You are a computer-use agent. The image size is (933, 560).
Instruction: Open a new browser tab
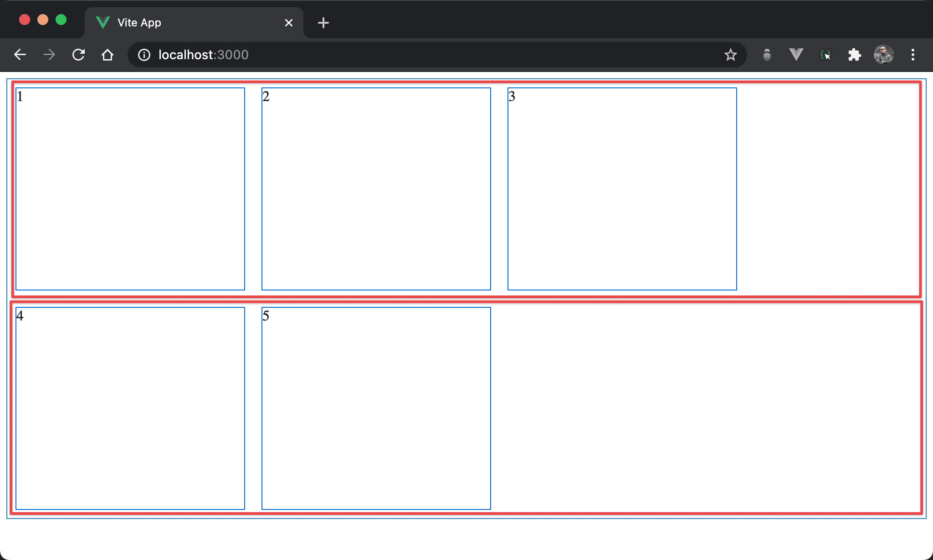(x=323, y=23)
